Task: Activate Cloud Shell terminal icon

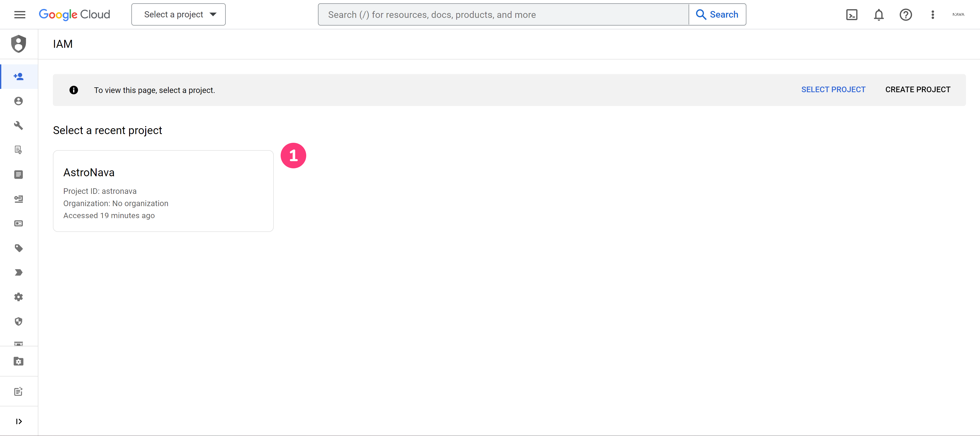Action: tap(851, 15)
